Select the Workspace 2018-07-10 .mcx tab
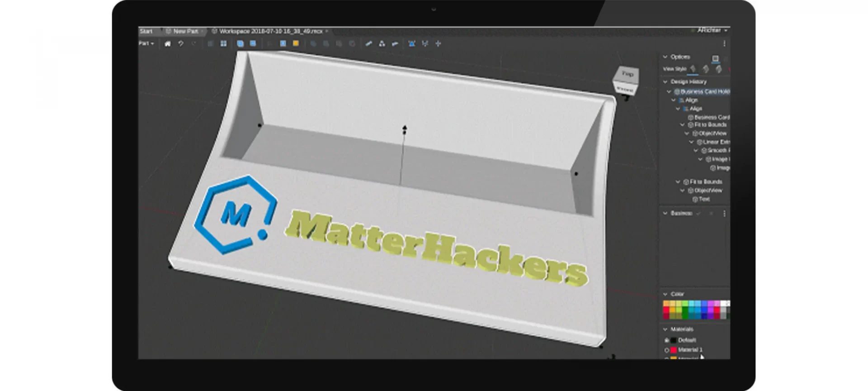 tap(271, 31)
